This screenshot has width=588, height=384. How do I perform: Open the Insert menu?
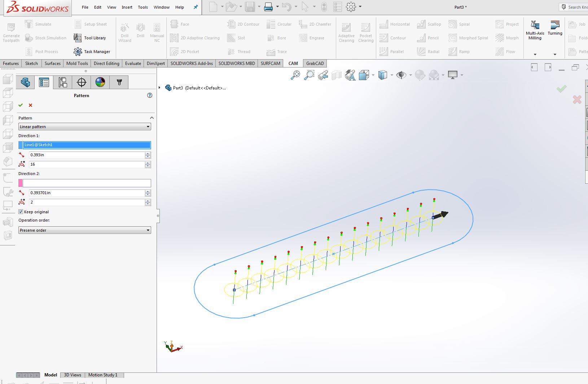point(127,7)
